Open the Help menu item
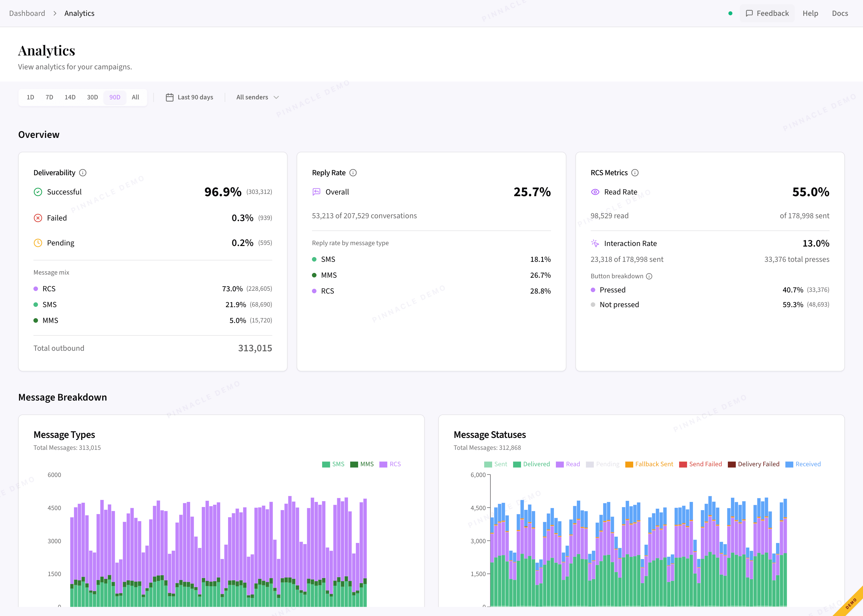The width and height of the screenshot is (863, 616). click(810, 13)
